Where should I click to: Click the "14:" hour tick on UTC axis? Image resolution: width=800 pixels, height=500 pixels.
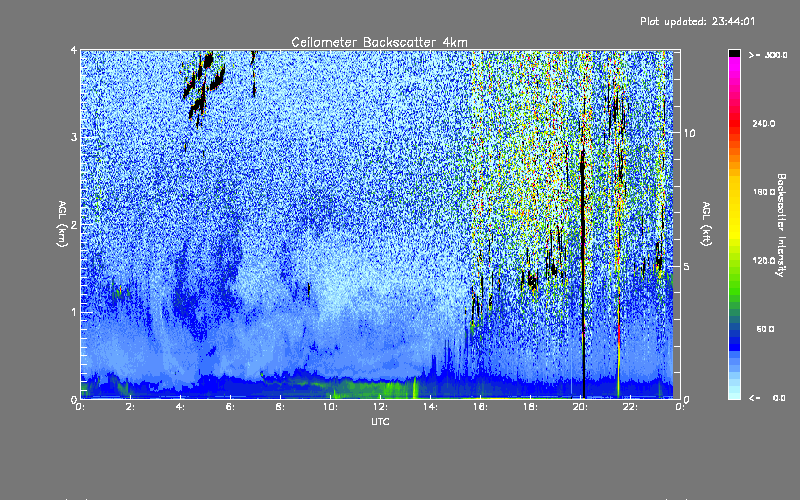pos(430,407)
